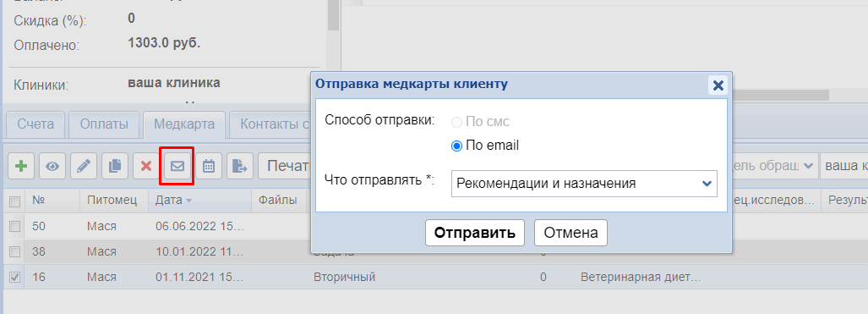Uncheck the checkbox for record 16

click(15, 277)
